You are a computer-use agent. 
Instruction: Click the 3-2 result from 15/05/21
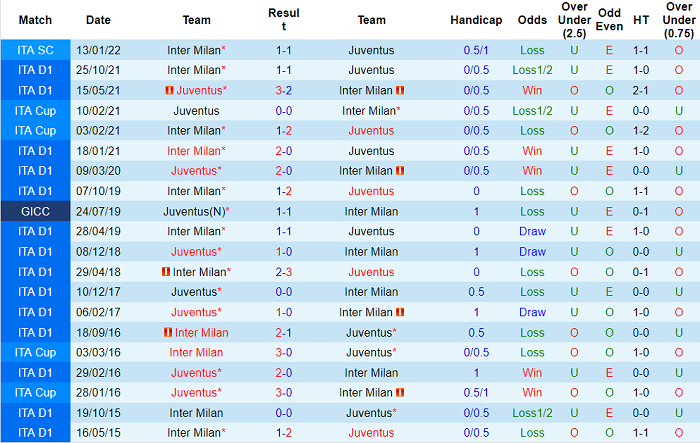tap(283, 90)
